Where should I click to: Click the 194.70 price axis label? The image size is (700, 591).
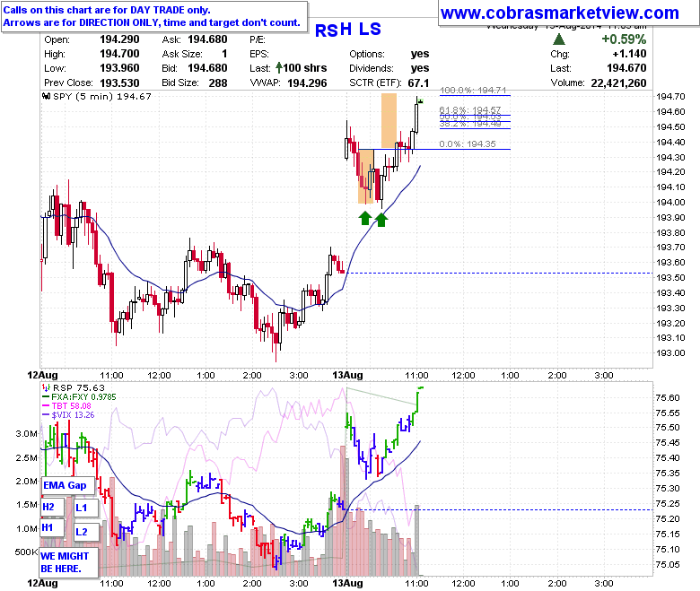pos(670,96)
